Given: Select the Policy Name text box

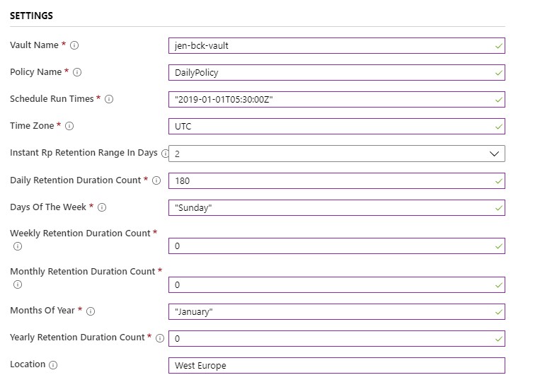Looking at the screenshot, I should [x=337, y=72].
